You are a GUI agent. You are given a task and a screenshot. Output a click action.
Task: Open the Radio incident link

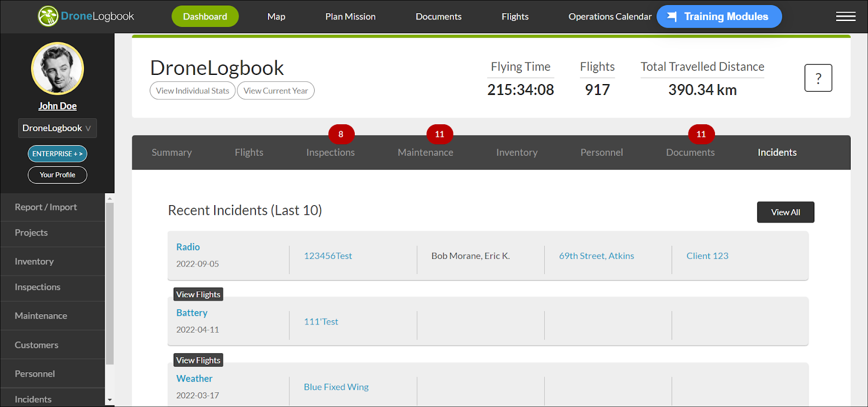pos(188,247)
